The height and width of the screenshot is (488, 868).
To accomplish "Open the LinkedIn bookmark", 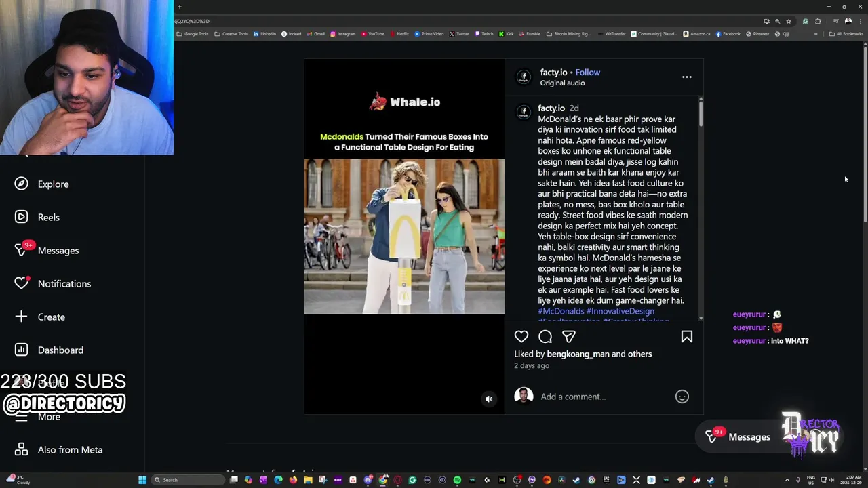I will (x=264, y=34).
